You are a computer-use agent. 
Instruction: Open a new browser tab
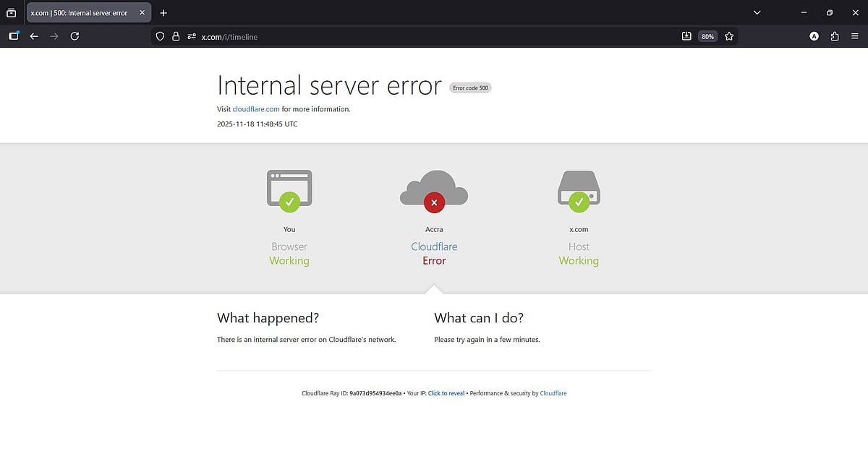(163, 12)
